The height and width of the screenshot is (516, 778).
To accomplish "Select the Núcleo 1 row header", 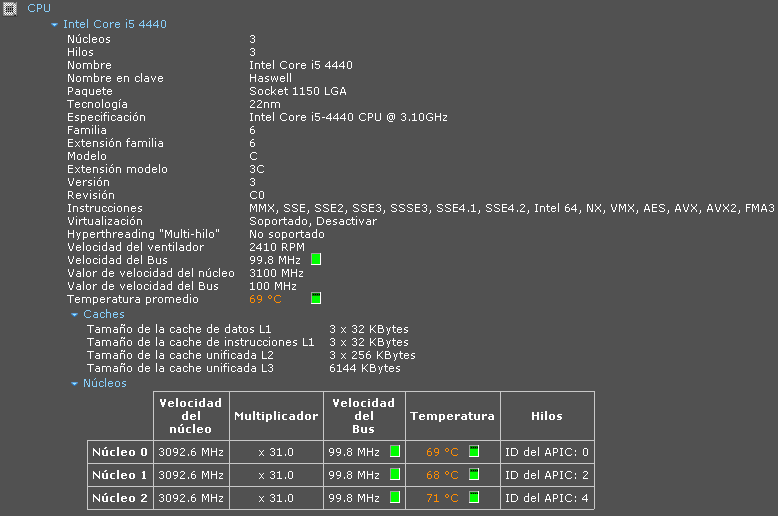I will [x=120, y=475].
